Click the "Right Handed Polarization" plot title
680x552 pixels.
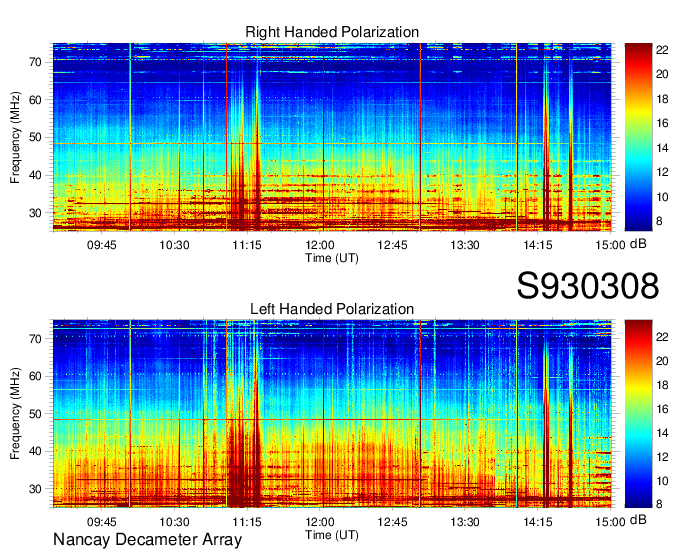[x=332, y=32]
